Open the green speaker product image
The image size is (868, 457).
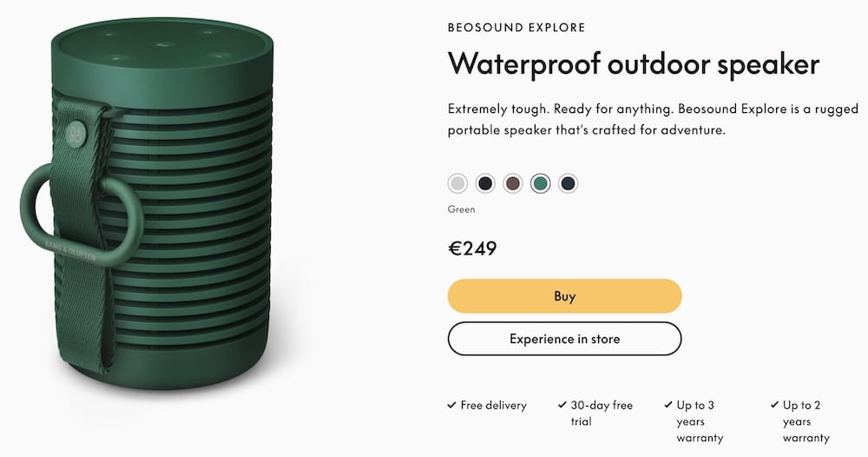(148, 203)
